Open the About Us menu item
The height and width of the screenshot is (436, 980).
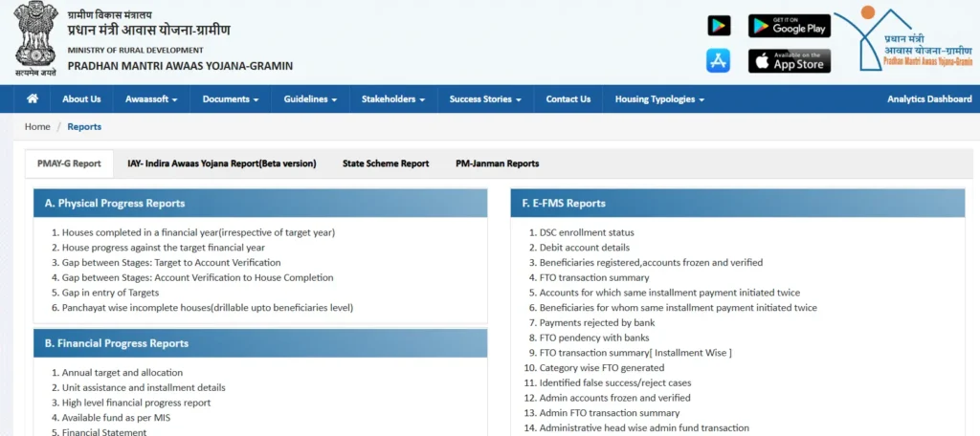(81, 98)
